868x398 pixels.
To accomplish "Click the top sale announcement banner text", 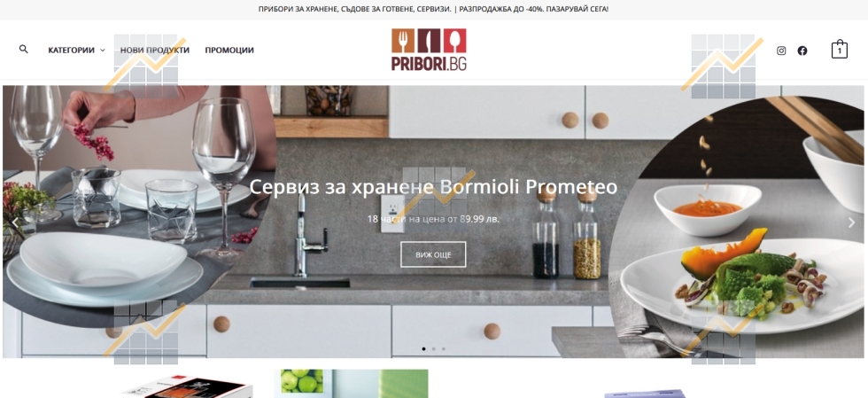I will pyautogui.click(x=433, y=9).
